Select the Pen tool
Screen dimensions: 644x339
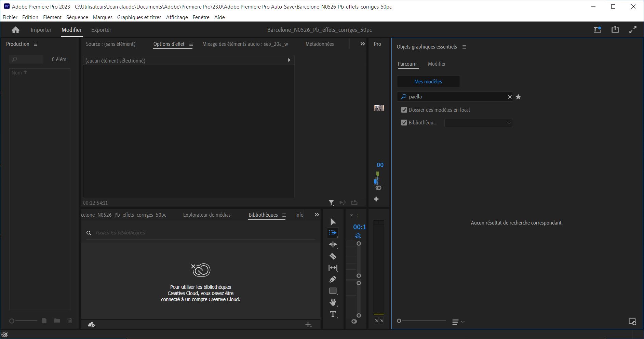333,279
